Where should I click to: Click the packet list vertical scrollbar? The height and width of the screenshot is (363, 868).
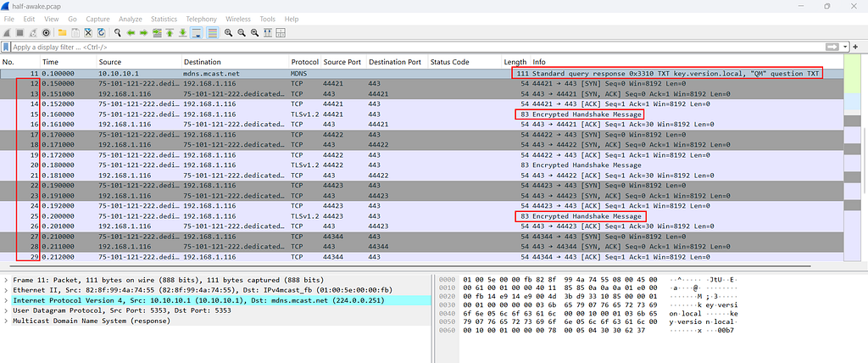pyautogui.click(x=864, y=160)
